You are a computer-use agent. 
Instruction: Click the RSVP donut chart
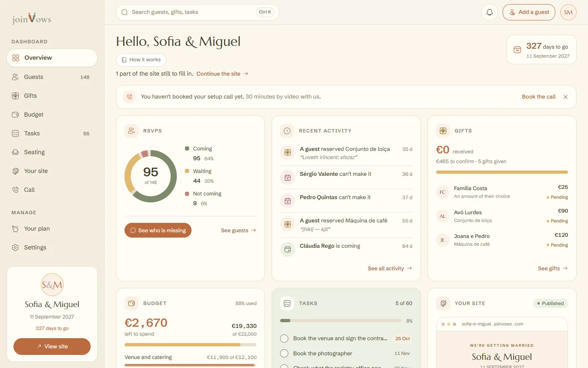pyautogui.click(x=151, y=176)
